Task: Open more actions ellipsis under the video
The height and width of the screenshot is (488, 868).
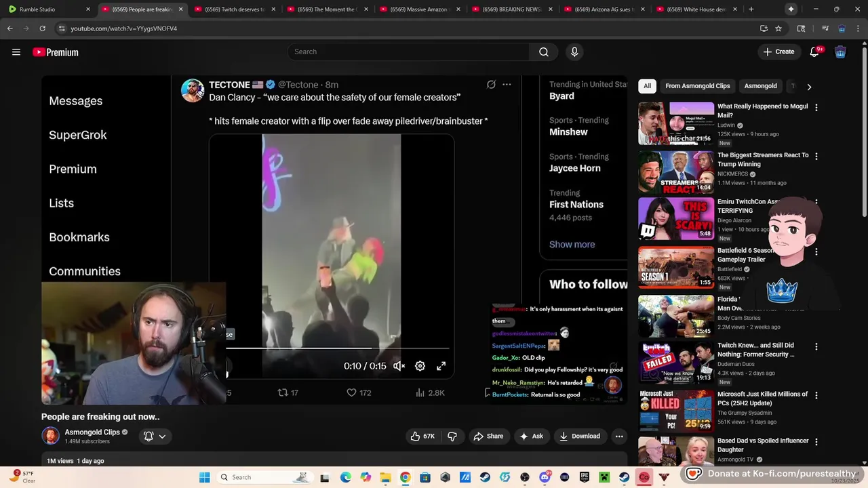Action: point(619,436)
